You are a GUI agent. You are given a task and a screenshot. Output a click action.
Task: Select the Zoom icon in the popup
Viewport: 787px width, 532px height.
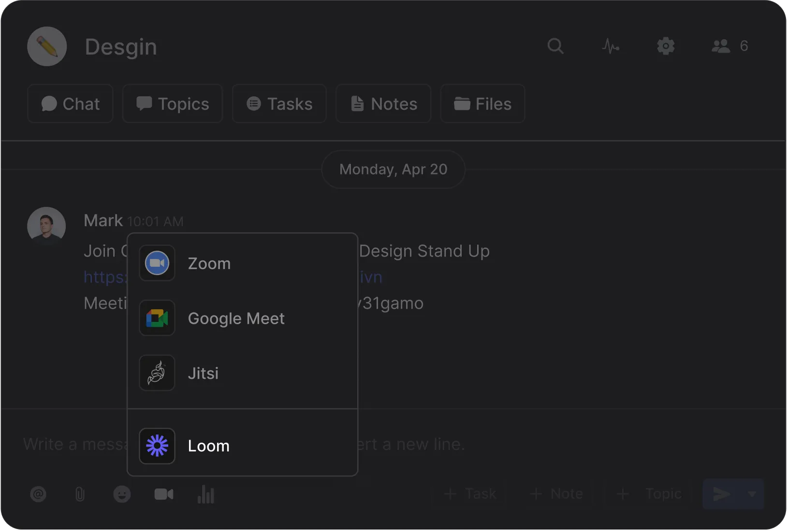pos(157,263)
